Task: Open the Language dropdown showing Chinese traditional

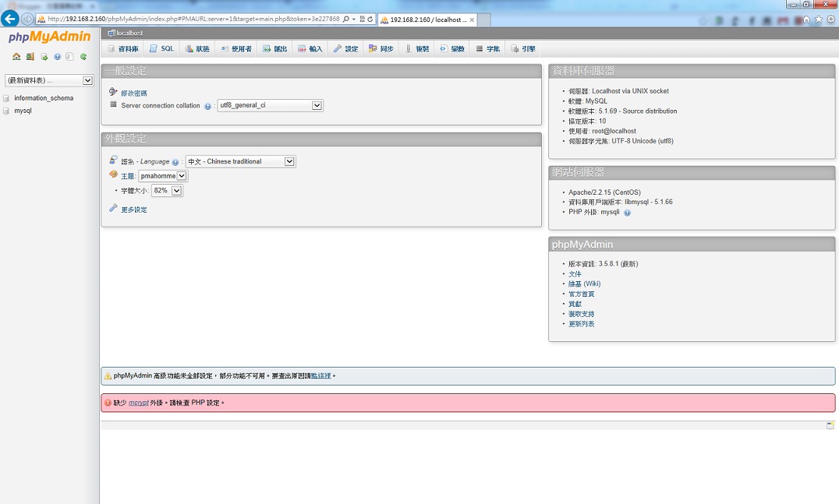Action: (240, 161)
